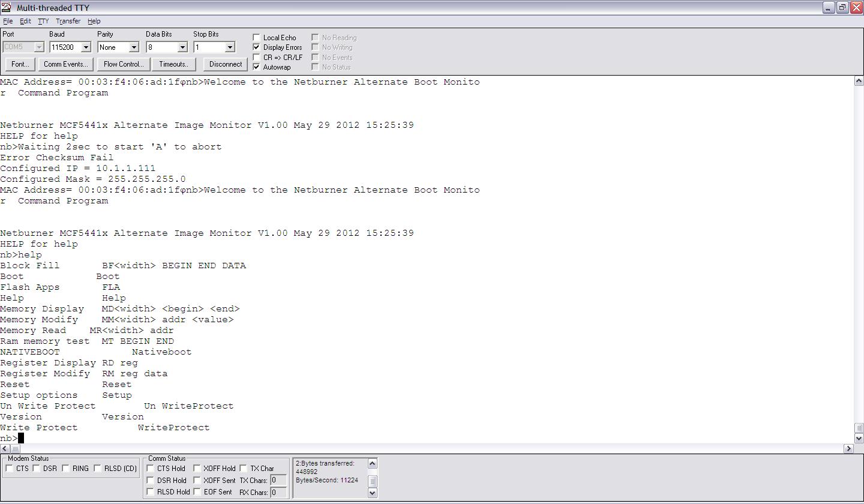Toggle the RLSD Hold checkbox
The width and height of the screenshot is (864, 504).
tap(151, 492)
